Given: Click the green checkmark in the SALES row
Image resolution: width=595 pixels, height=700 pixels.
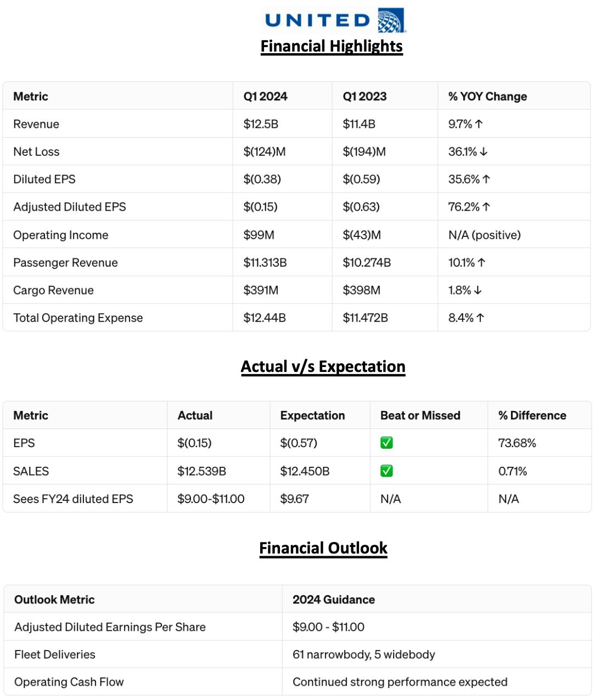Looking at the screenshot, I should [386, 471].
